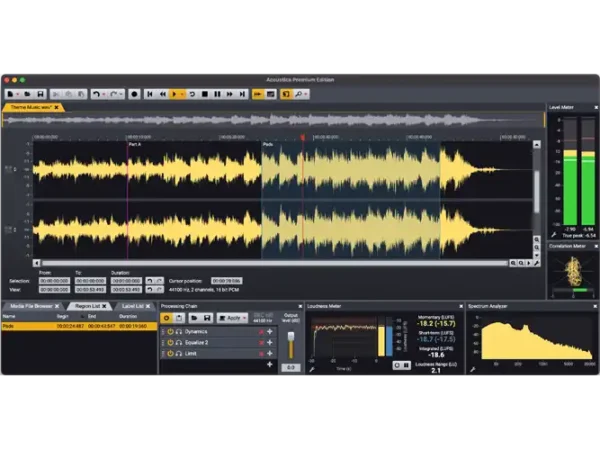Select the Fade row in region list
The image size is (600, 450).
[79, 326]
